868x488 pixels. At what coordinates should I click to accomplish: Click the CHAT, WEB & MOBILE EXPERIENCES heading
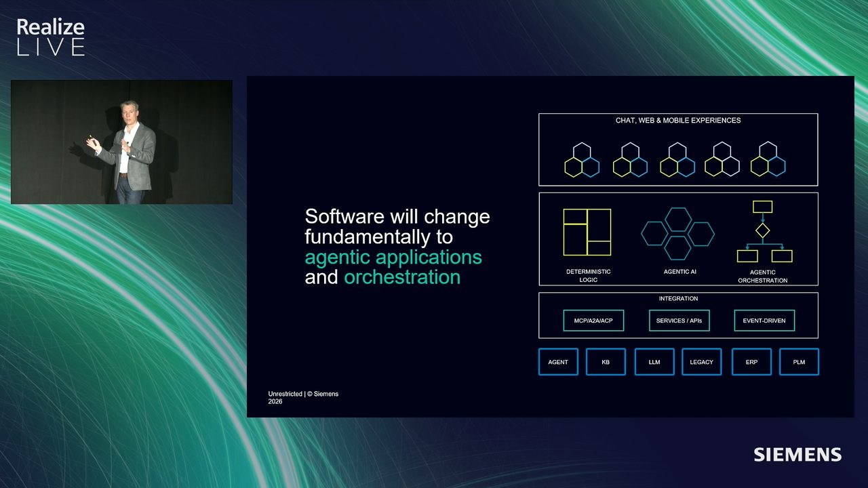point(678,121)
